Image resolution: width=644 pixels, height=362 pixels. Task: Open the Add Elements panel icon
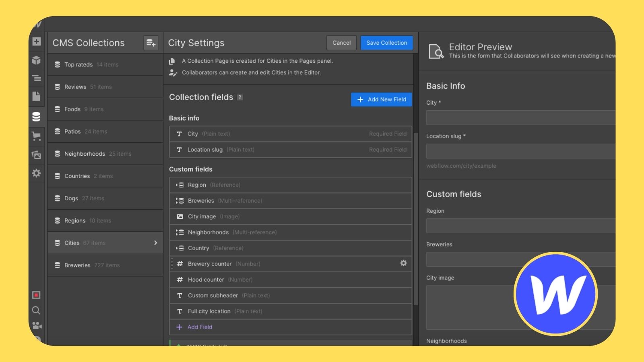(36, 41)
